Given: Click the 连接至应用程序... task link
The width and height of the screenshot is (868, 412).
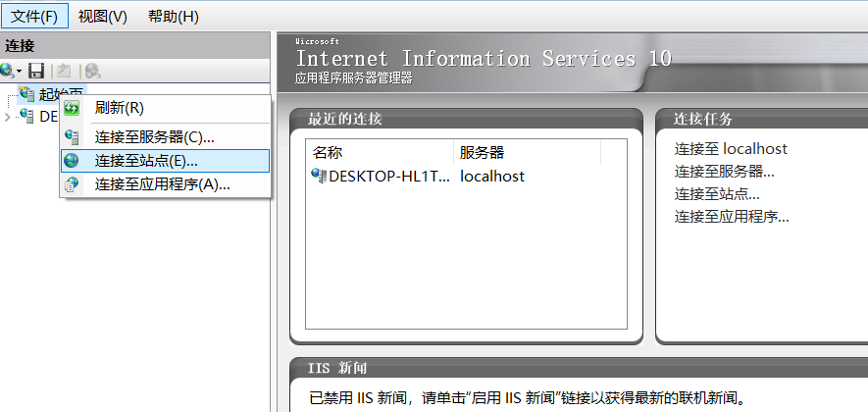Looking at the screenshot, I should point(732,217).
